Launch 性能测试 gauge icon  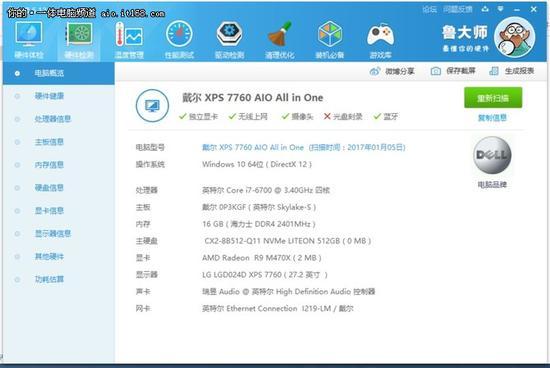179,40
